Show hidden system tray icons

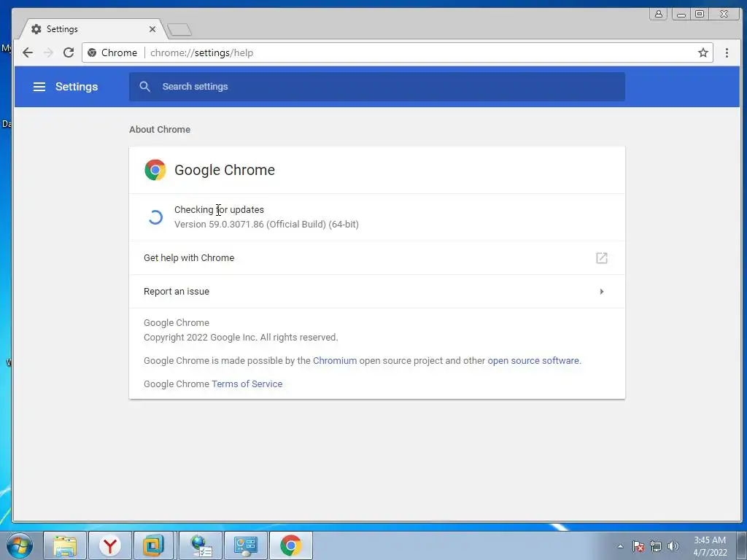(620, 546)
